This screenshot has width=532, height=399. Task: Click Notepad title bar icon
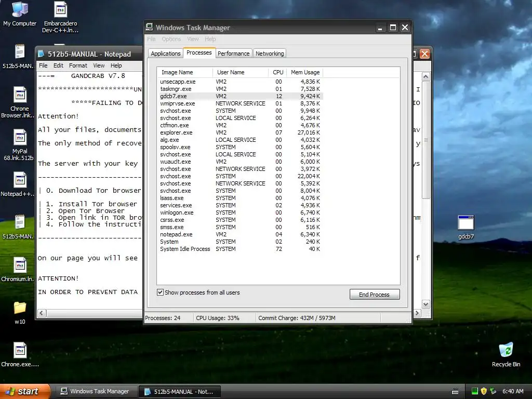point(42,54)
